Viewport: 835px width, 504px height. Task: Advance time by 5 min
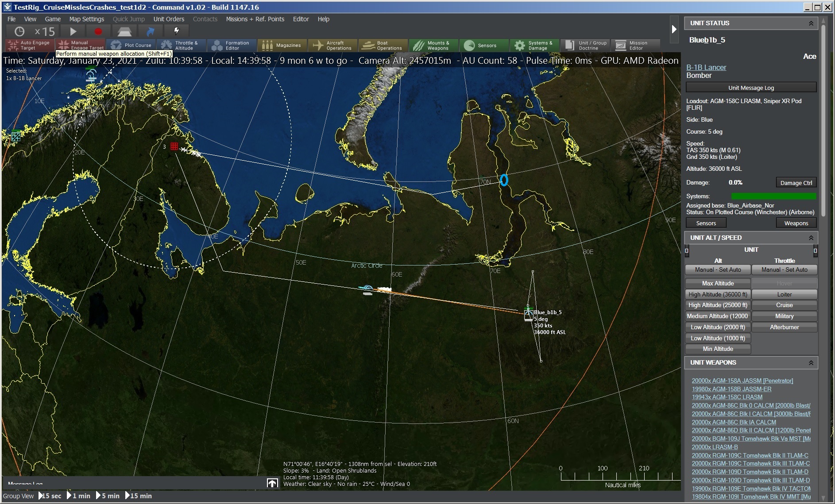pos(108,496)
